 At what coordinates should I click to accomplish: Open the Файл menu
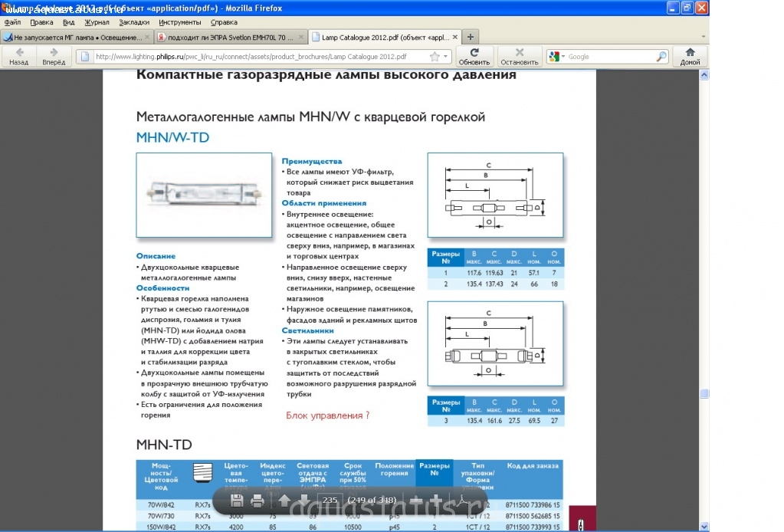coord(12,22)
